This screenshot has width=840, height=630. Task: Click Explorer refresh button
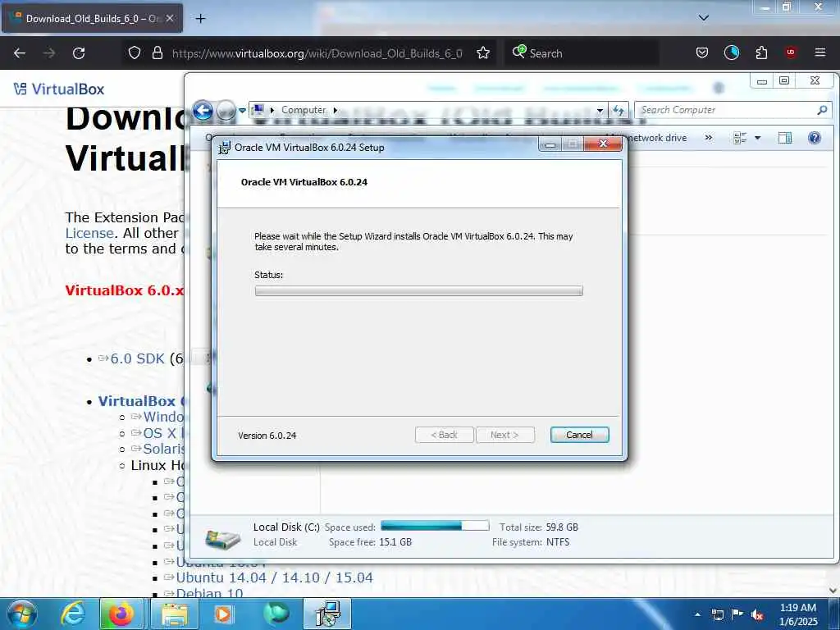coord(619,111)
